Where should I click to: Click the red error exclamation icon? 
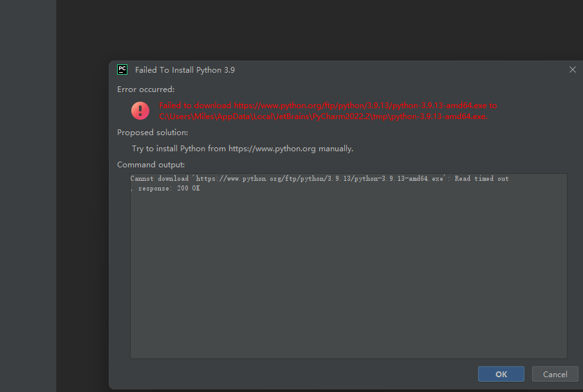pyautogui.click(x=140, y=111)
